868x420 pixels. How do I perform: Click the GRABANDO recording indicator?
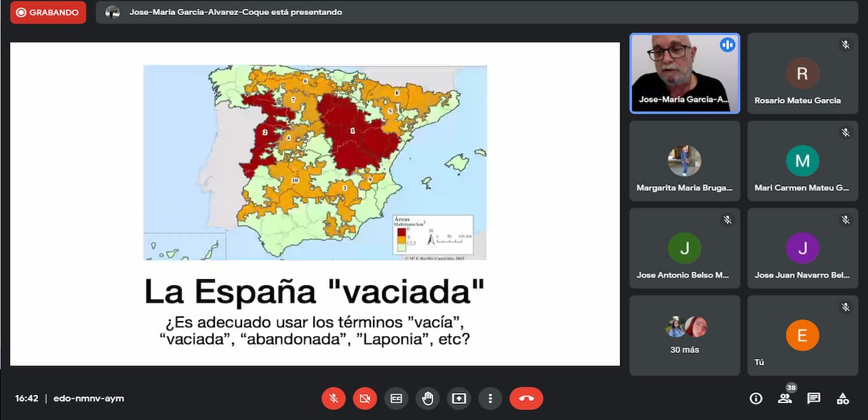pos(48,12)
